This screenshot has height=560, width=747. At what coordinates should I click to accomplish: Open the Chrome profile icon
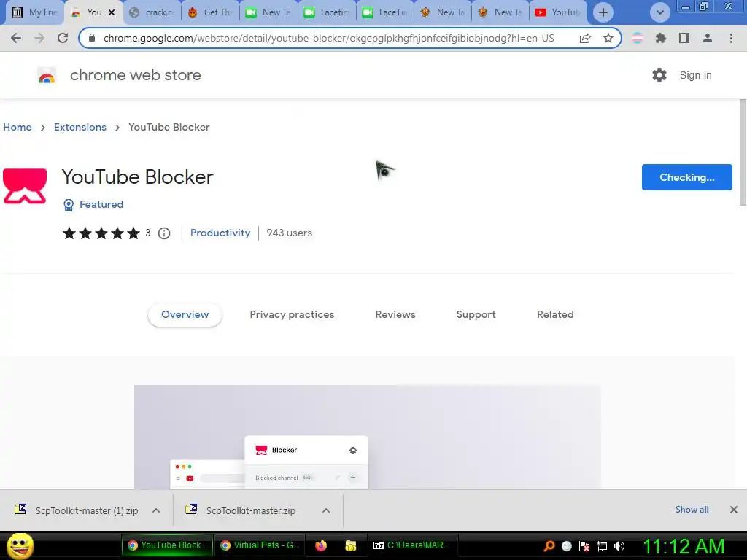[x=708, y=38]
